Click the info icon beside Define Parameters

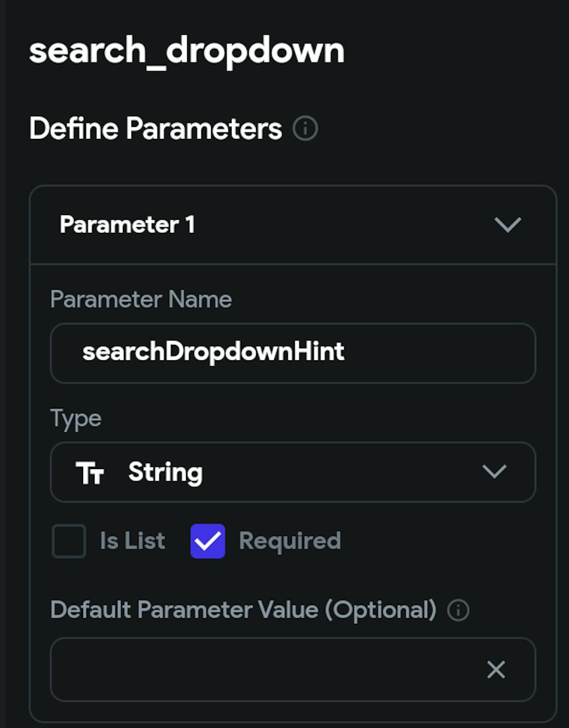coord(306,129)
